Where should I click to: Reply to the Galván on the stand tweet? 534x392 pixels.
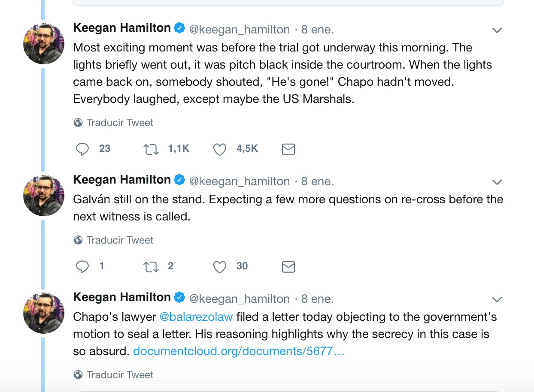pyautogui.click(x=82, y=266)
